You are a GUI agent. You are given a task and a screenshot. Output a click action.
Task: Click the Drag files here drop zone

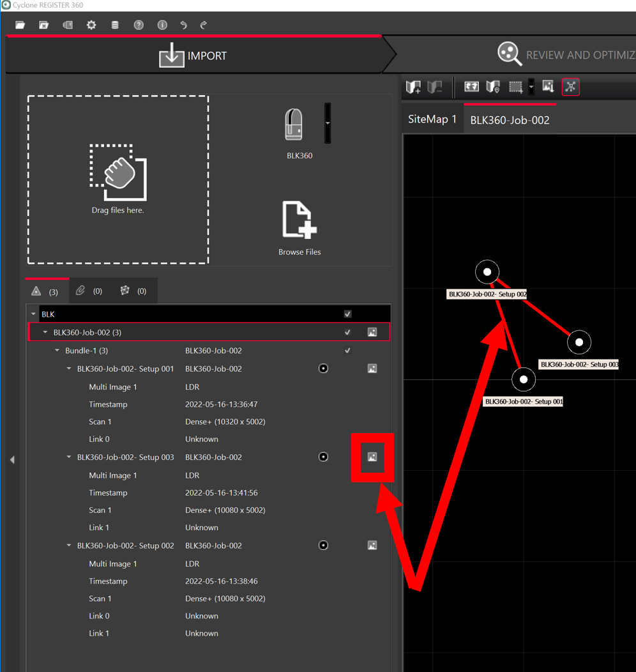click(118, 179)
